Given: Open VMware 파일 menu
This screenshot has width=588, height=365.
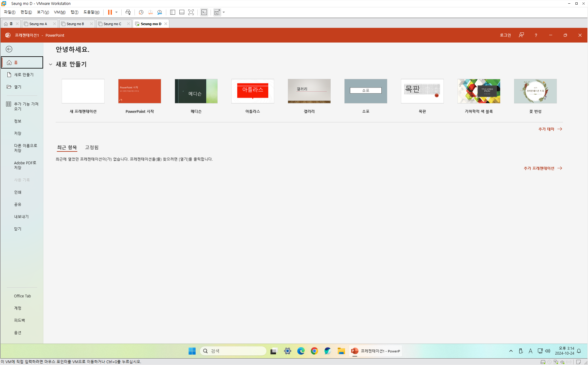Looking at the screenshot, I should click(x=9, y=12).
